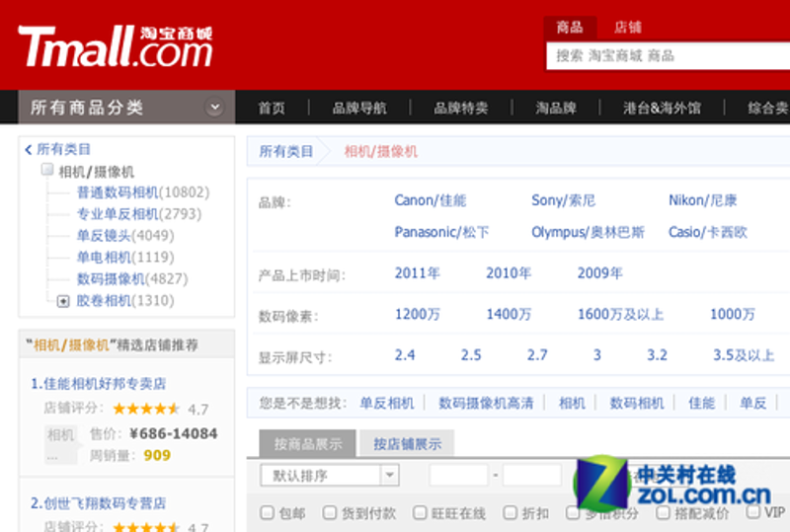This screenshot has width=790, height=532.
Task: Filter by brand Nikon/尼康
Action: pyautogui.click(x=703, y=200)
